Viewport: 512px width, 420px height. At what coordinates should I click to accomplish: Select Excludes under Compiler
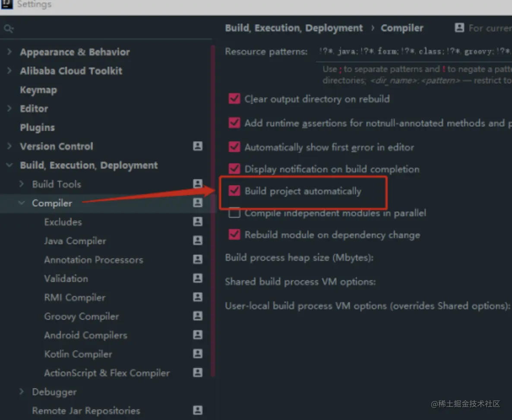pyautogui.click(x=63, y=222)
